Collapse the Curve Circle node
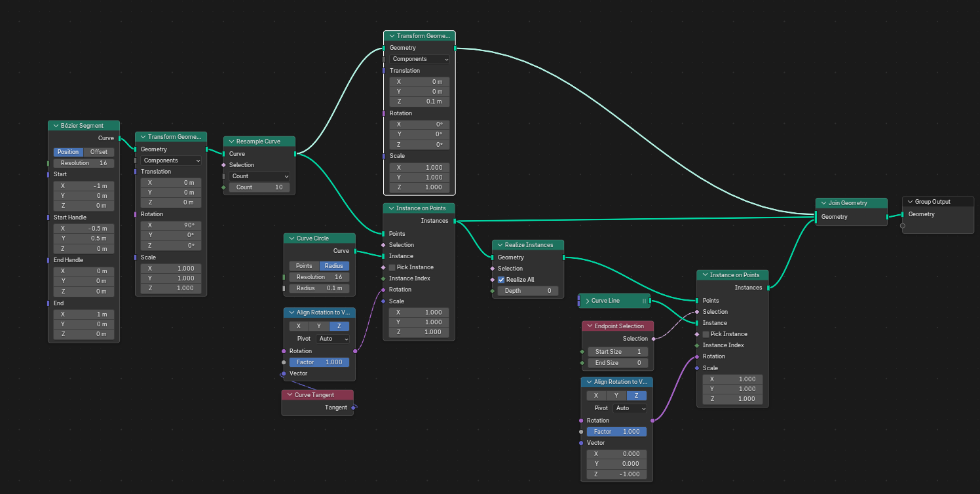Viewport: 980px width, 494px height. tap(291, 238)
